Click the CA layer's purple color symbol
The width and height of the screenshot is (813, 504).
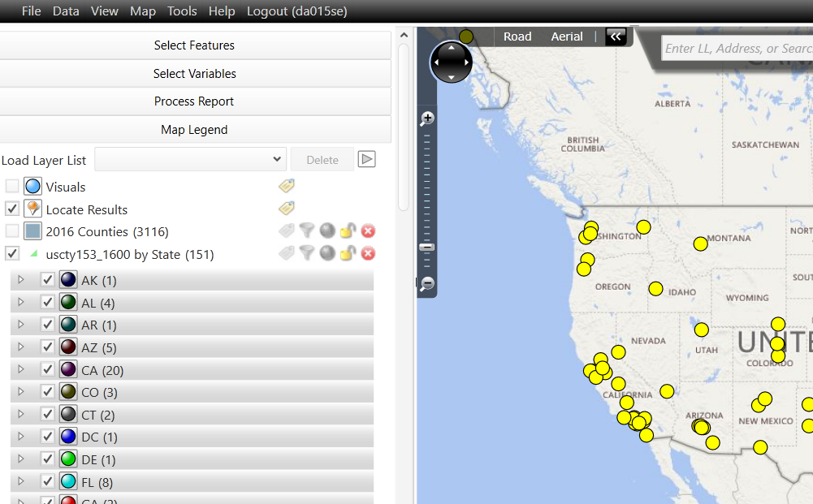pyautogui.click(x=67, y=368)
